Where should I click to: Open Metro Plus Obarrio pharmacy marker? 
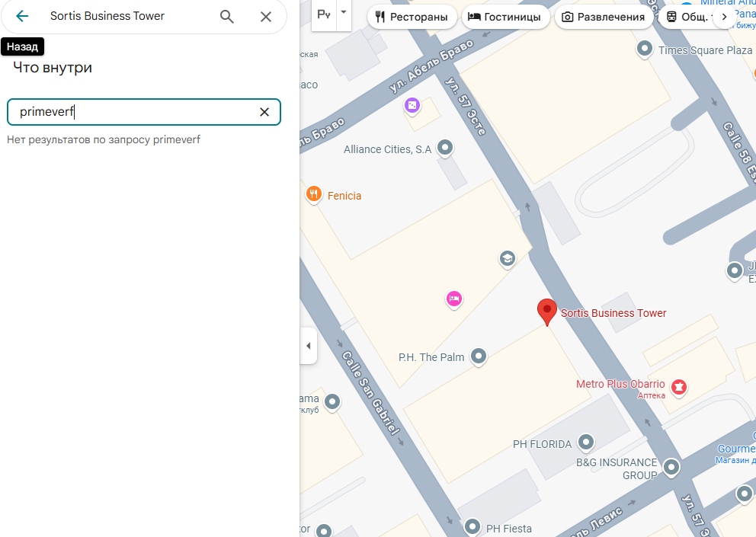(x=679, y=387)
